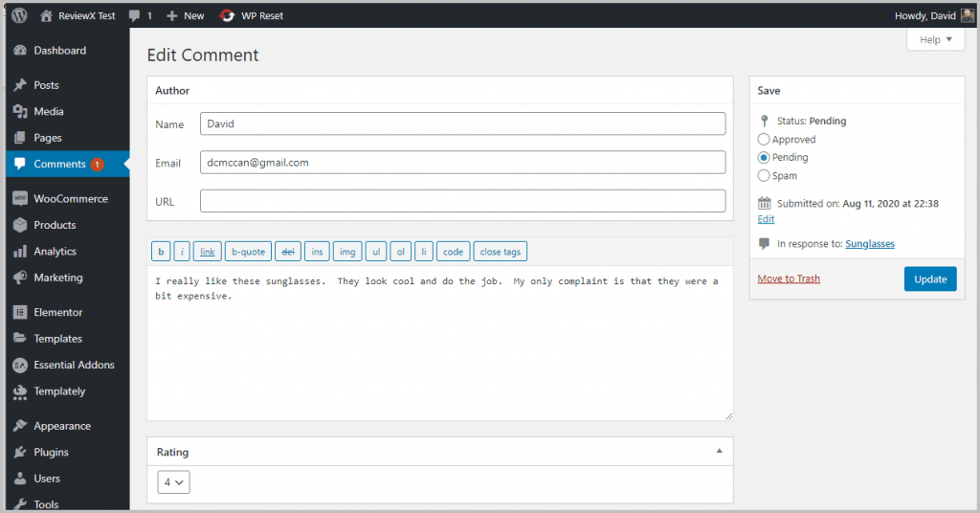Click the Dashboard gauge icon in sidebar

(20, 51)
